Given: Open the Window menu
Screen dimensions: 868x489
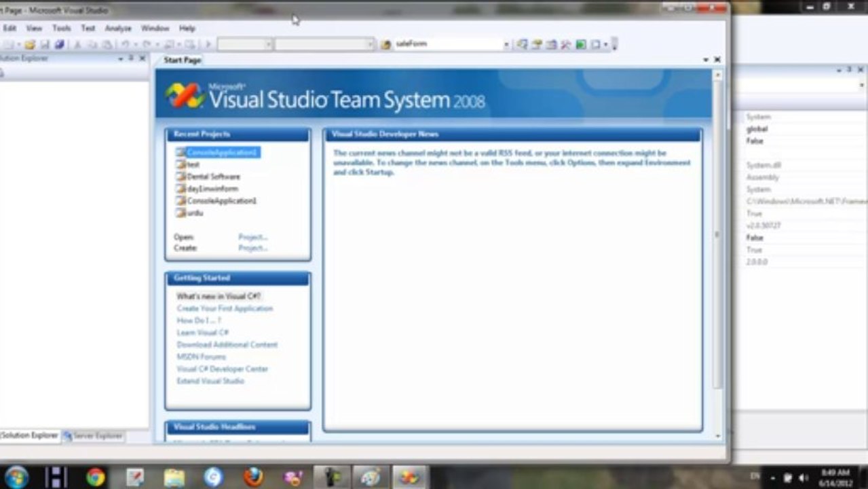Looking at the screenshot, I should click(155, 29).
